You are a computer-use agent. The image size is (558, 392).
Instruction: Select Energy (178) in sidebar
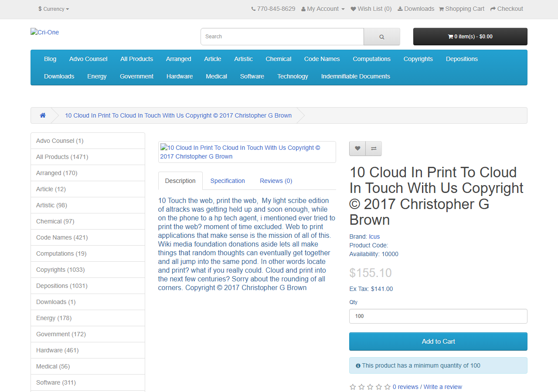coord(88,318)
